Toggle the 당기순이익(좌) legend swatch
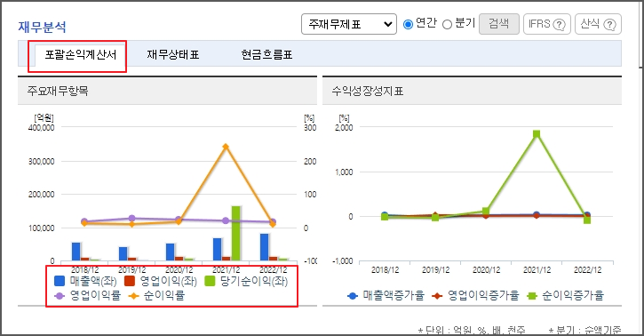 click(x=210, y=281)
